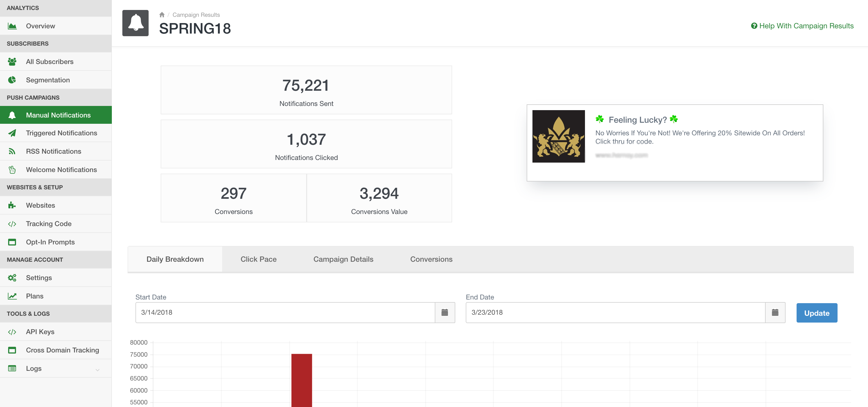Click the Welcome Notifications hand icon
The image size is (868, 407).
pyautogui.click(x=12, y=170)
